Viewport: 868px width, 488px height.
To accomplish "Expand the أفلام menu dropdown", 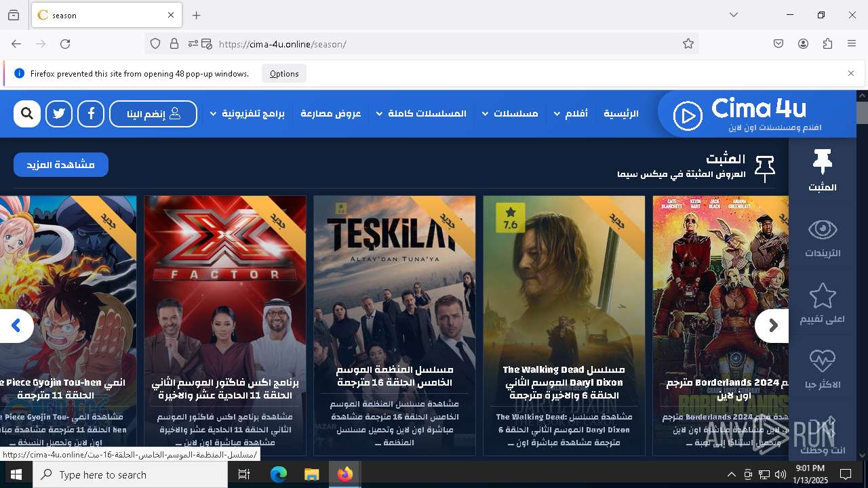I will click(570, 114).
